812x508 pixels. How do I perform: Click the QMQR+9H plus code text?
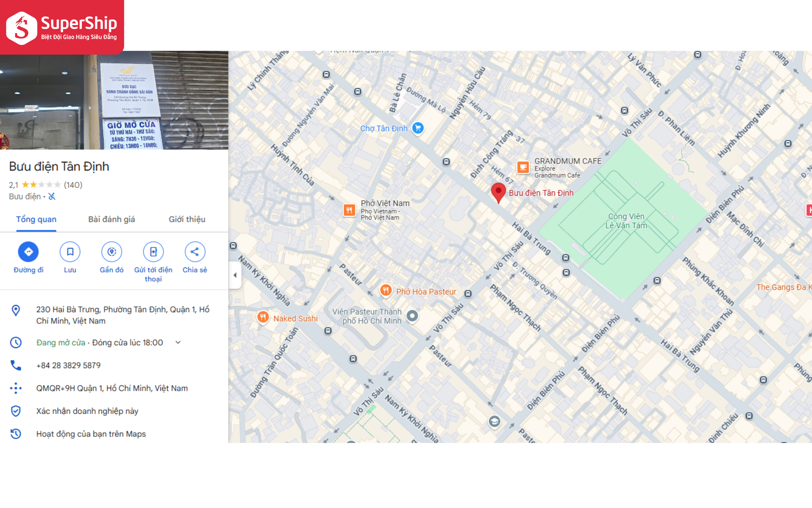(112, 388)
